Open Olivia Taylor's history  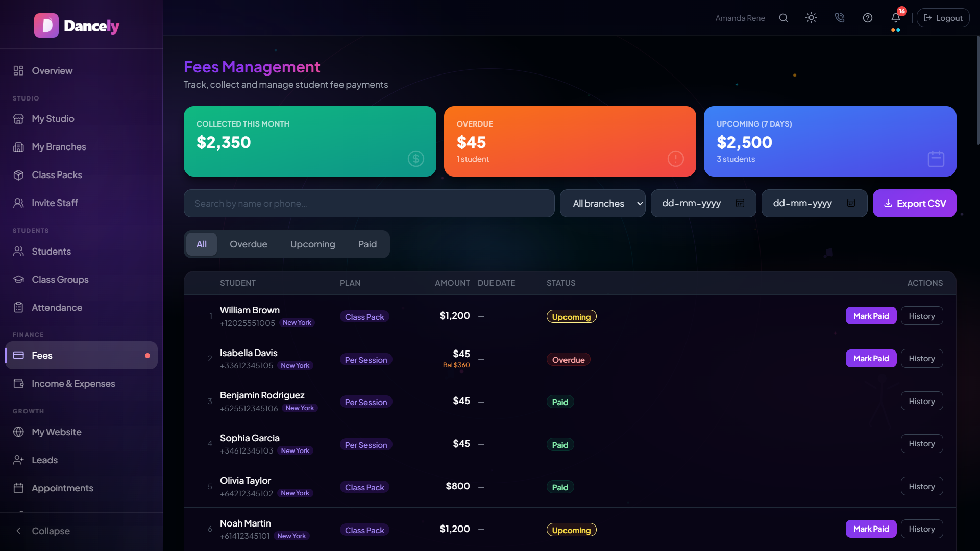pos(922,486)
